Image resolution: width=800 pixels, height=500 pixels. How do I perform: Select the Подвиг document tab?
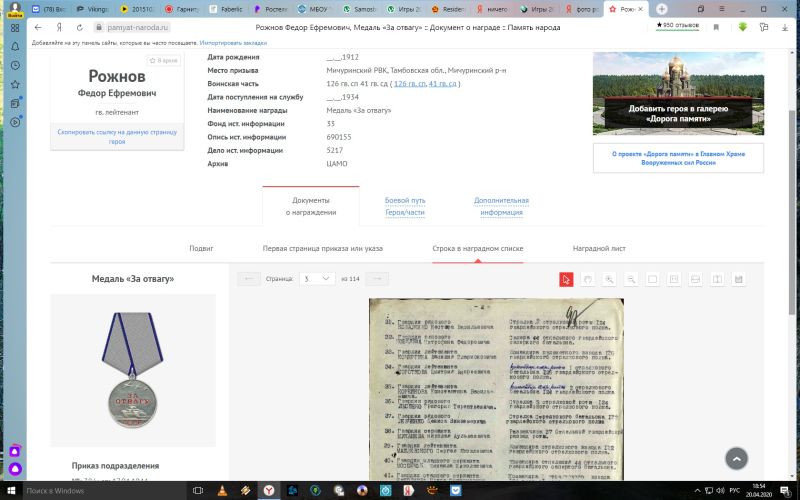coord(201,248)
